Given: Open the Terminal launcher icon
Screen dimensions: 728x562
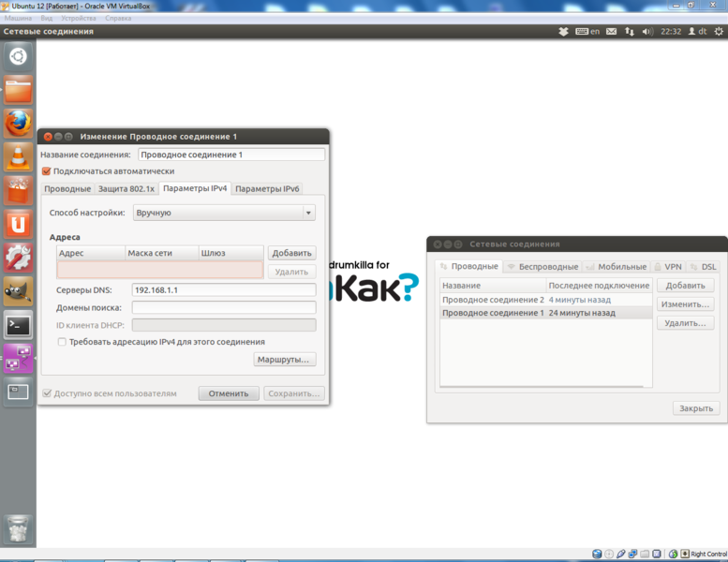Looking at the screenshot, I should point(18,325).
